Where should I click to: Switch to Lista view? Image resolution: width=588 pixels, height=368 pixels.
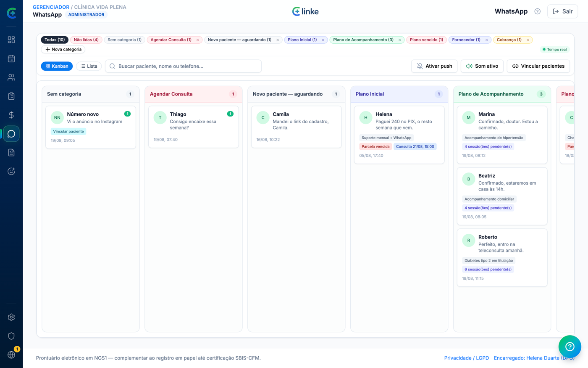(89, 66)
